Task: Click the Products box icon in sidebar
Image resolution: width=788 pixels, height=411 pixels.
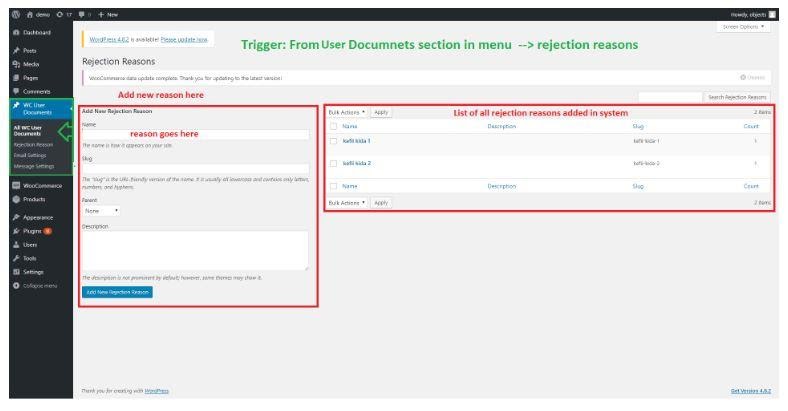Action: click(16, 199)
